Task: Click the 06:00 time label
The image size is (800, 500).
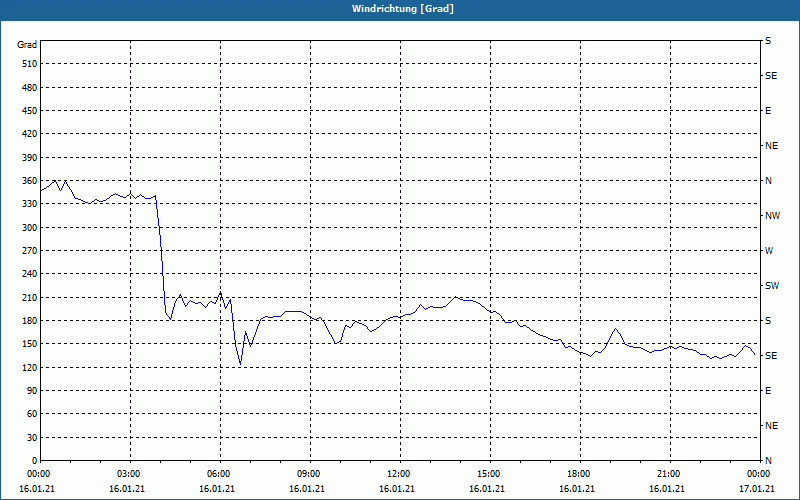Action: pos(218,474)
